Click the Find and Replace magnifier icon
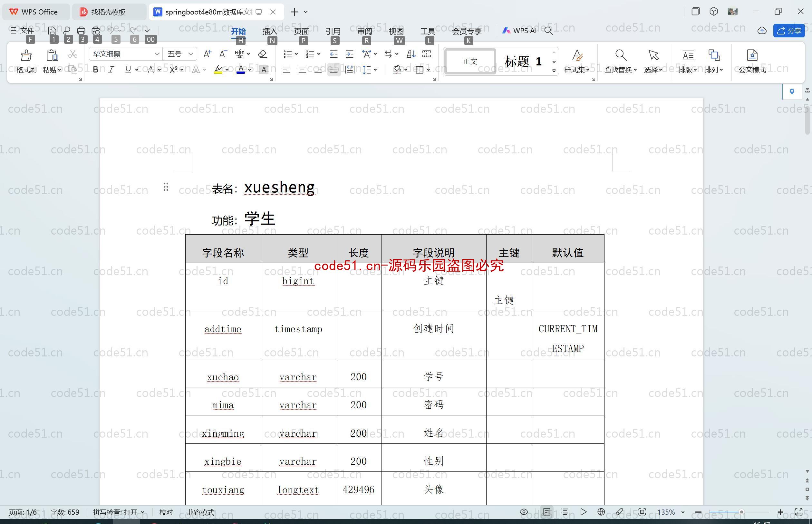The width and height of the screenshot is (812, 524). 621,55
